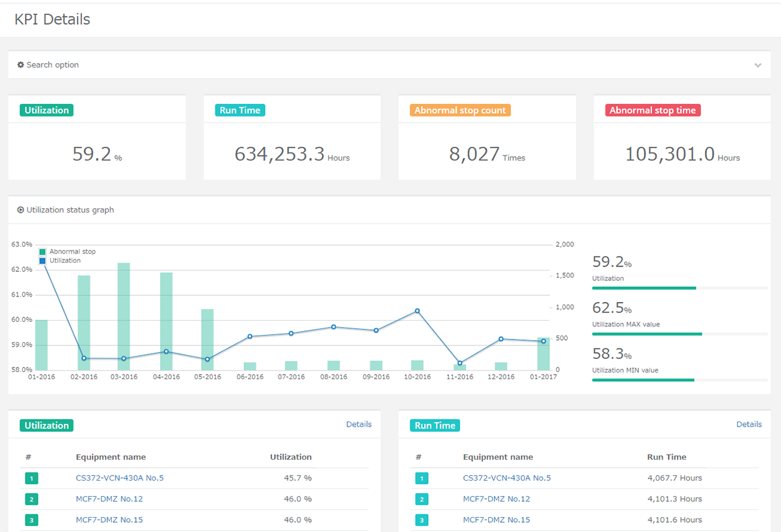Click the 11-2016 utilization data point

pos(459,364)
